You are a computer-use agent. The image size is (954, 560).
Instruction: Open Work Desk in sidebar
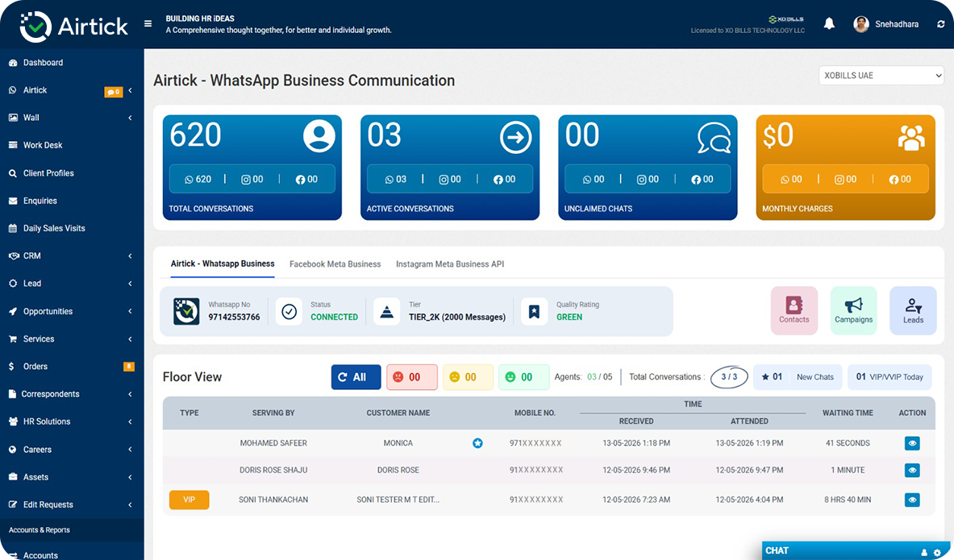pos(43,145)
